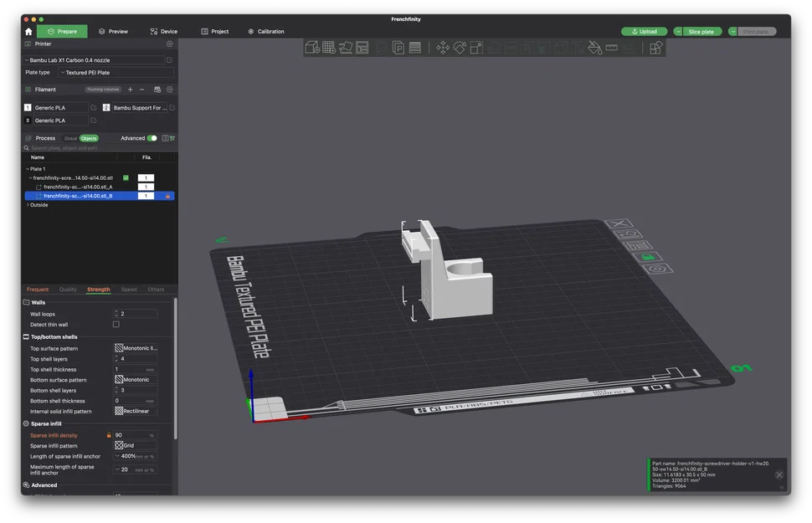Uncheck the printable box for frenchfinity object
This screenshot has width=812, height=523.
tap(126, 178)
